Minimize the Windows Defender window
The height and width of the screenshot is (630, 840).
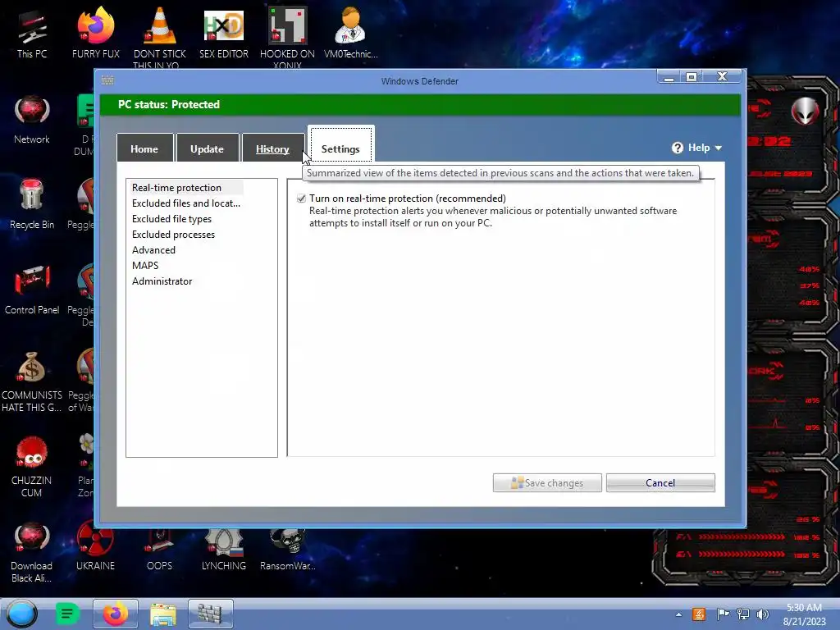click(669, 78)
